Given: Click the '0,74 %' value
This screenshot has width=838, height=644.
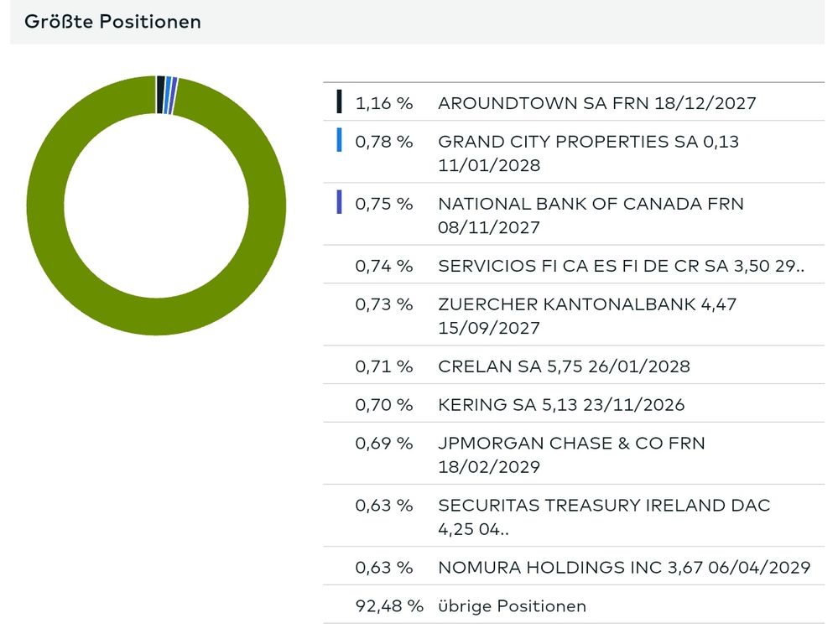Looking at the screenshot, I should pos(383,266).
